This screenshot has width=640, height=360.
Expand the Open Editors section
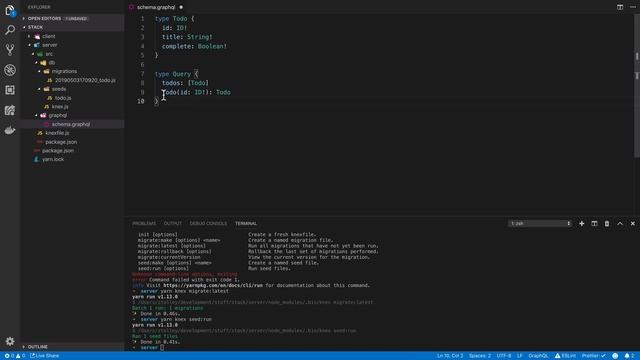coord(72,18)
